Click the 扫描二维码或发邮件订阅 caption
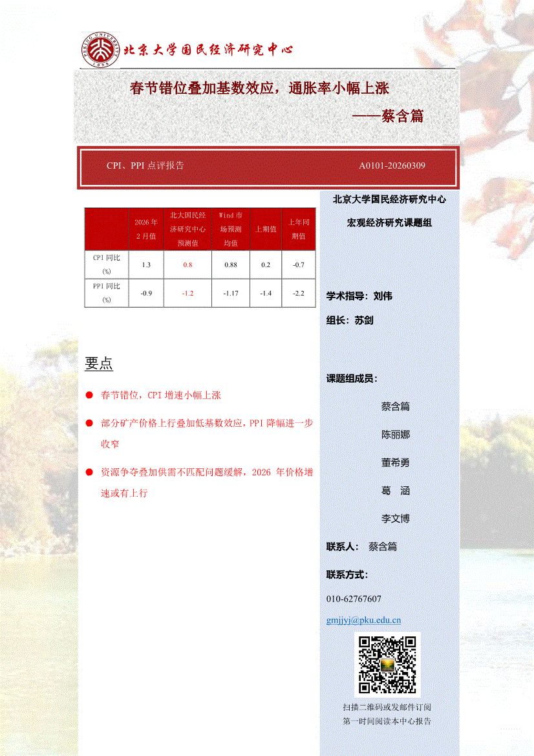This screenshot has height=756, width=534. click(x=387, y=707)
